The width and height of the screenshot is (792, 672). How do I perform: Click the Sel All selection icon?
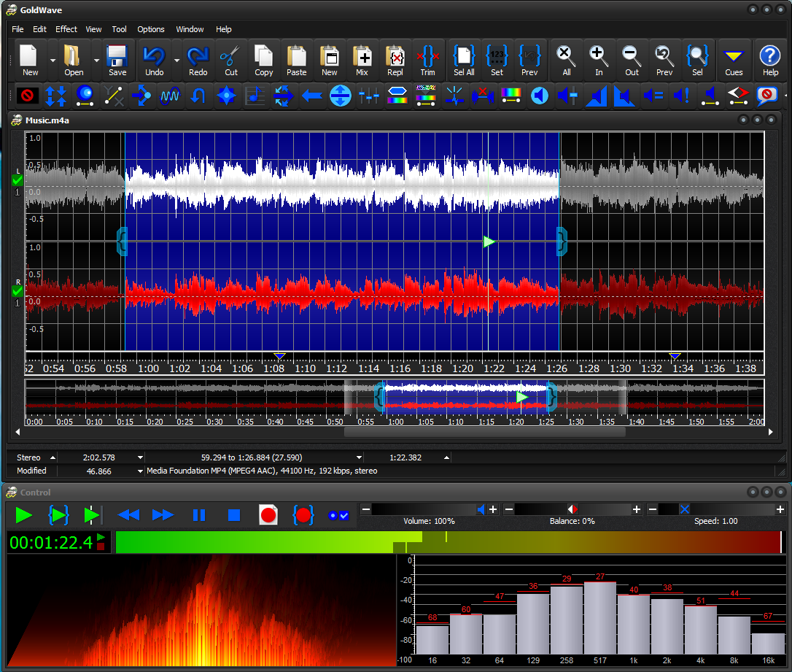click(x=464, y=61)
